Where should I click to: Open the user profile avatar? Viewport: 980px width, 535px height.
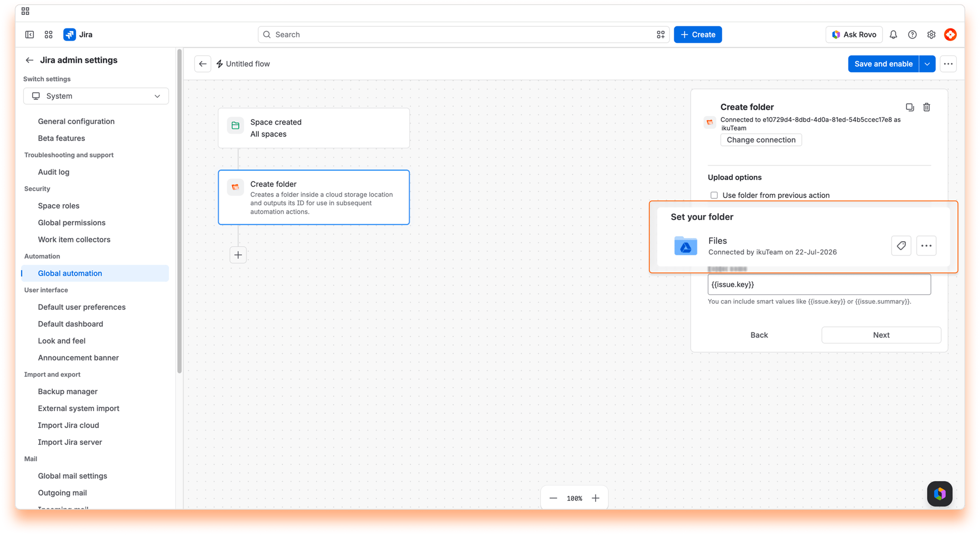950,34
